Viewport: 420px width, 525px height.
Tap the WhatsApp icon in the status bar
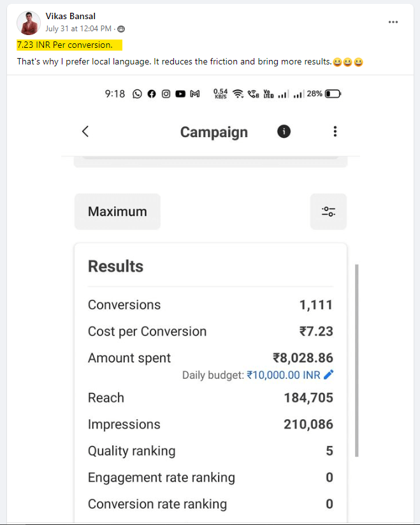[136, 93]
